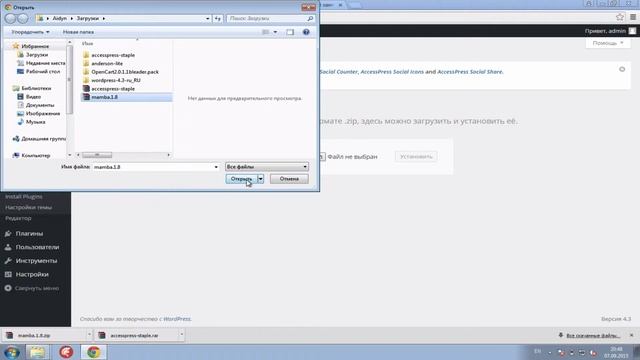Open Инструменты in WordPress sidebar
This screenshot has height=360, width=640.
pos(36,261)
